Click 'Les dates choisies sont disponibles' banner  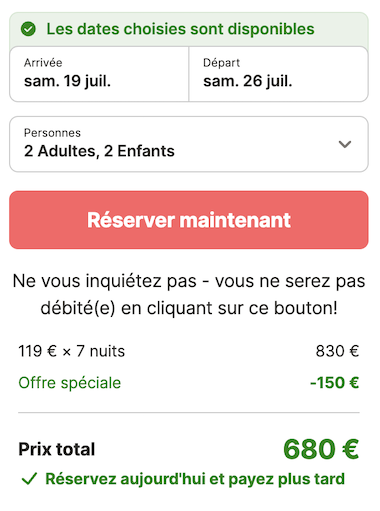pos(189,29)
